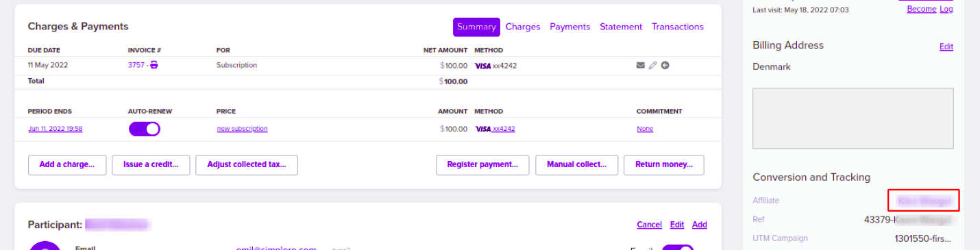This screenshot has width=980, height=250.
Task: Click Add in the Participant section
Action: point(700,225)
